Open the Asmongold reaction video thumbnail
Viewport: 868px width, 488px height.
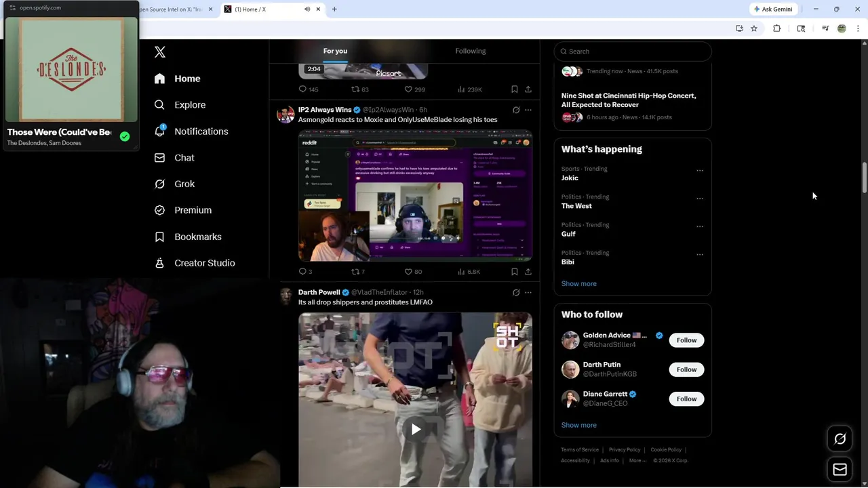415,196
